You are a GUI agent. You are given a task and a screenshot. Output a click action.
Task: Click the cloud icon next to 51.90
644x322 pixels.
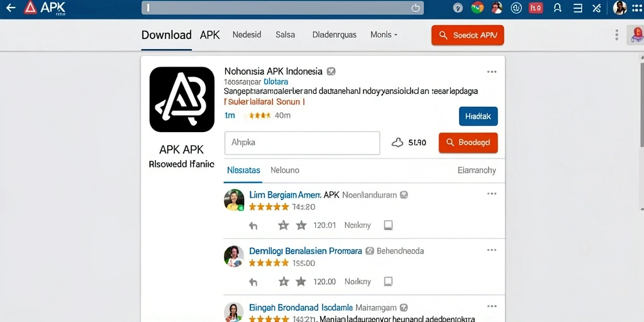pos(397,143)
